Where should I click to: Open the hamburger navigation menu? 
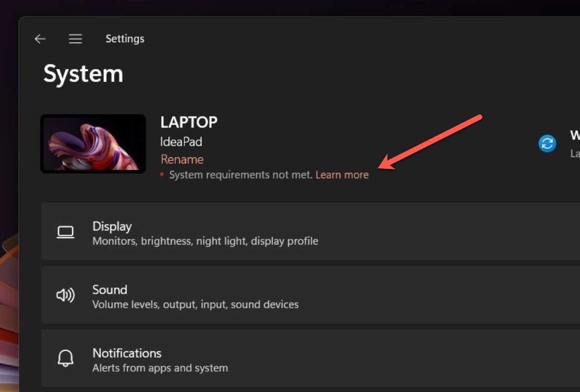click(x=75, y=39)
